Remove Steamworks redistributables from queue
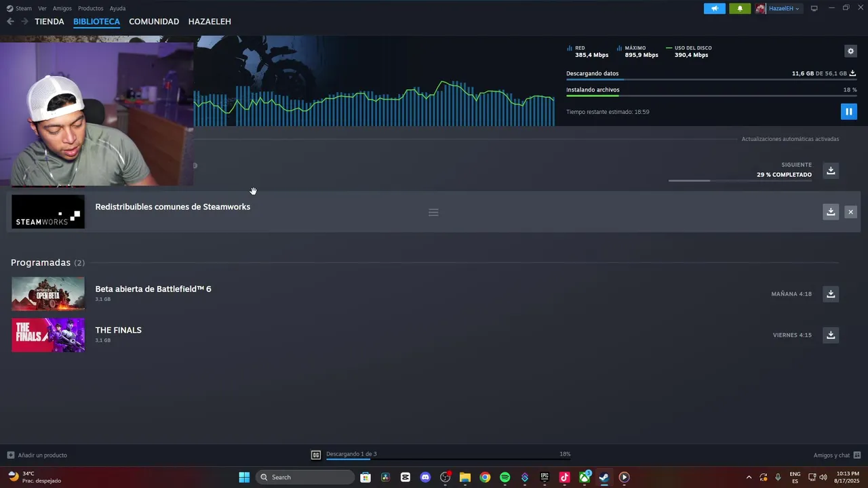Screen dimensions: 868x488 point(850,212)
